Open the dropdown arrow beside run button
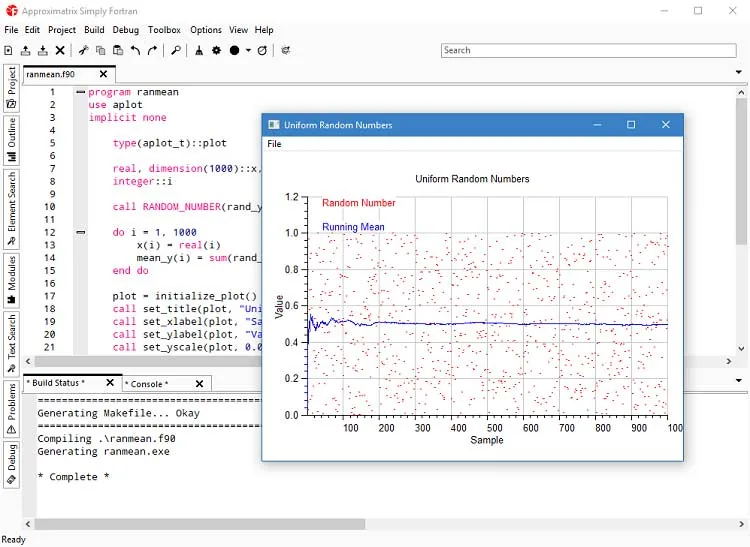Viewport: 750px width, 547px height. point(248,50)
